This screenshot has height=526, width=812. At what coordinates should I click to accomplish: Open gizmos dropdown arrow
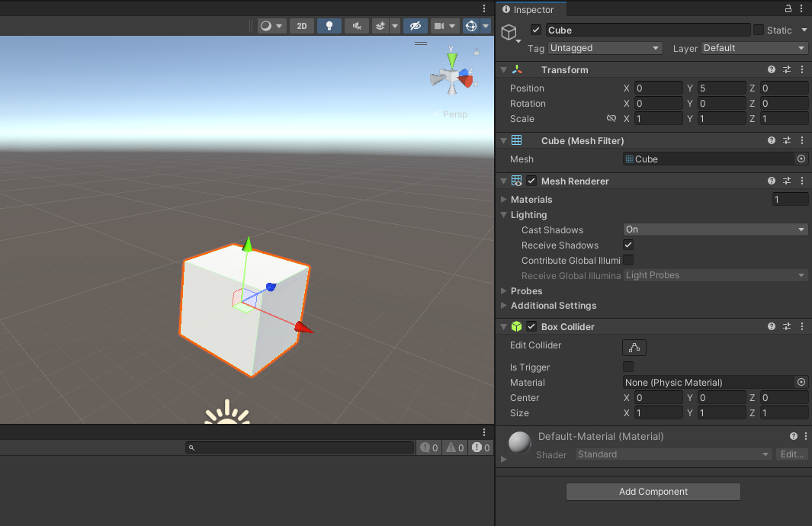[x=486, y=26]
